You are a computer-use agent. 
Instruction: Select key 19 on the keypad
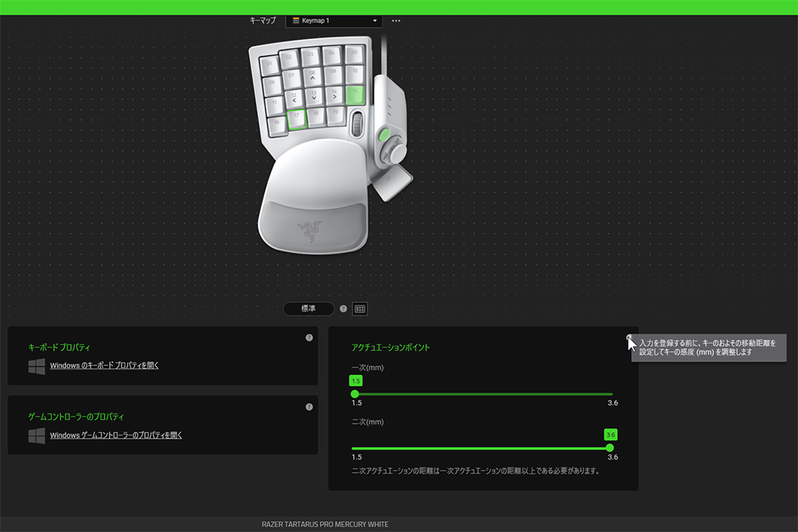335,115
